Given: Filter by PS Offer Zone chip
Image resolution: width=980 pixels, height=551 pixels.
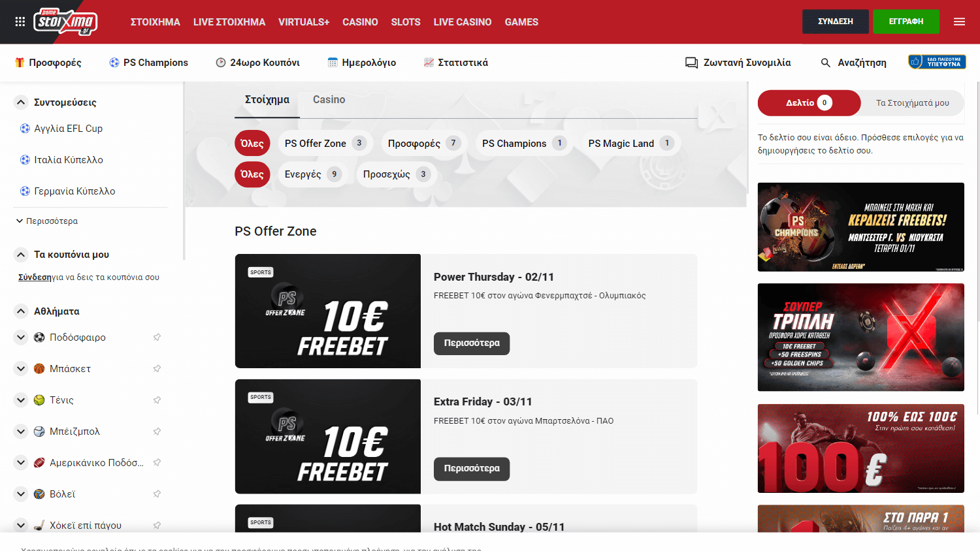Looking at the screenshot, I should [324, 144].
